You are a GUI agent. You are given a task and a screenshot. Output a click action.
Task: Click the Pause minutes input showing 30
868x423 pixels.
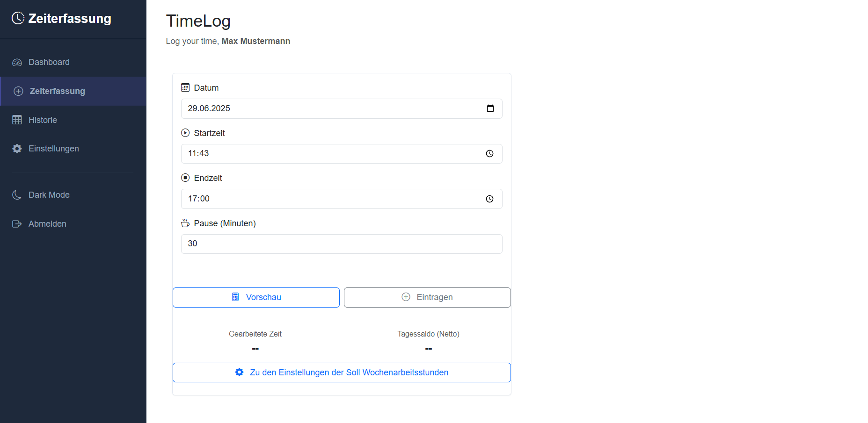(342, 244)
